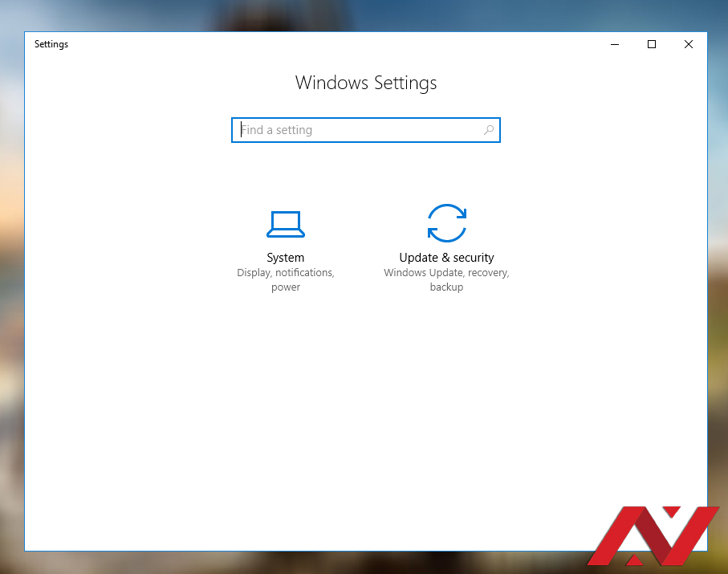
Task: Close the Settings window
Action: point(689,44)
